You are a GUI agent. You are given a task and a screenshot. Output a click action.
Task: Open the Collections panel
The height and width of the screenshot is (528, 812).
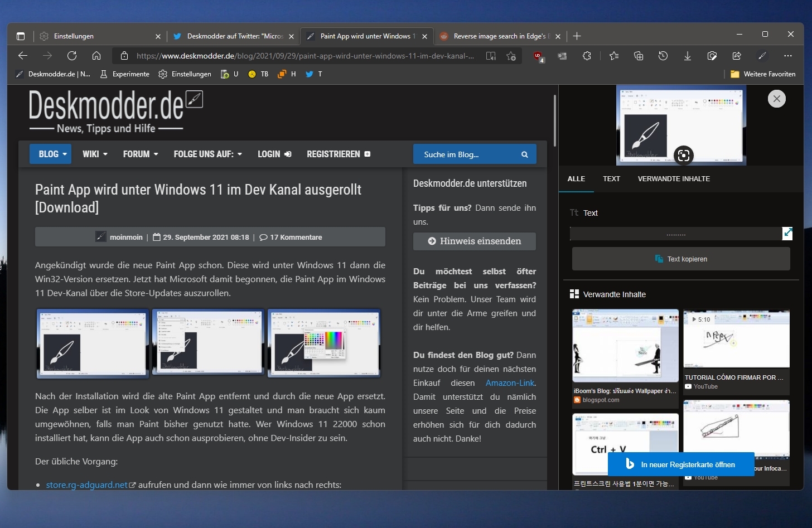(x=639, y=56)
